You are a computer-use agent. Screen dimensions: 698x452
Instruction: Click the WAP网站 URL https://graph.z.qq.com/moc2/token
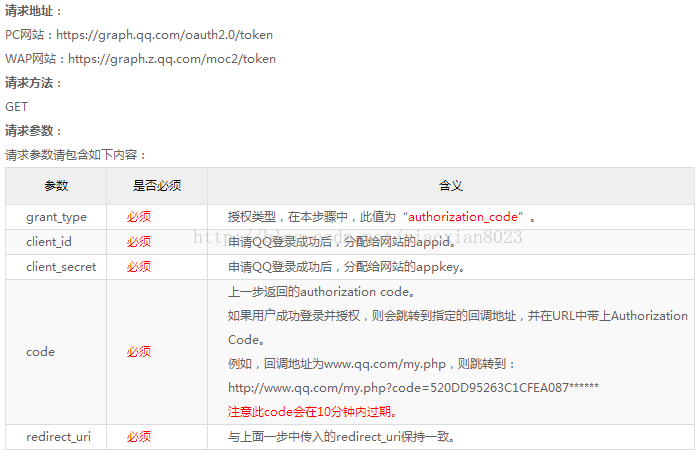click(172, 59)
